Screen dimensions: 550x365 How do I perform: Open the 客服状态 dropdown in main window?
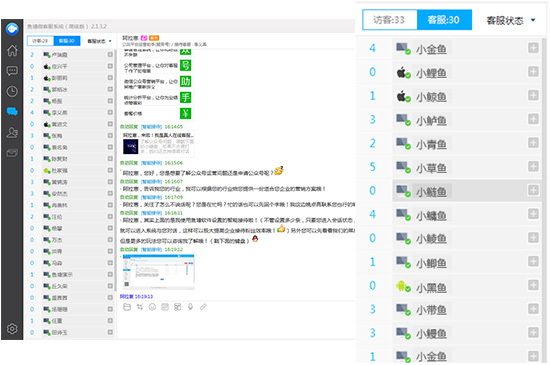pyautogui.click(x=99, y=41)
